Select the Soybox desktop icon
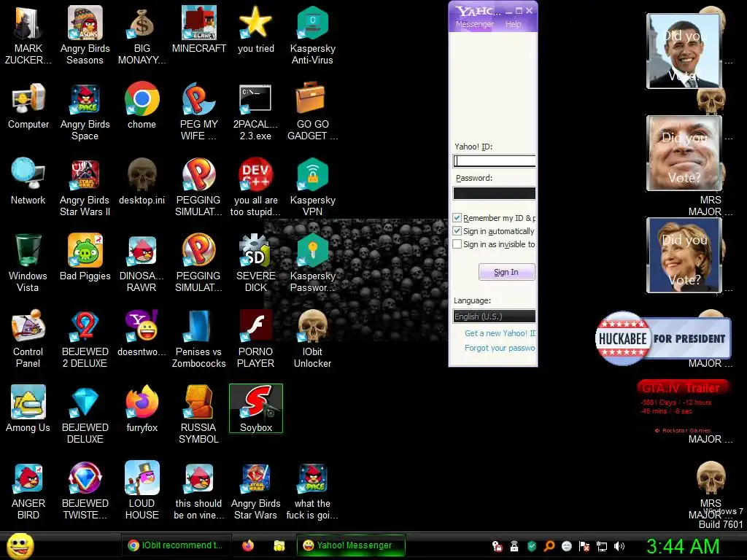This screenshot has width=747, height=560. pos(256,408)
